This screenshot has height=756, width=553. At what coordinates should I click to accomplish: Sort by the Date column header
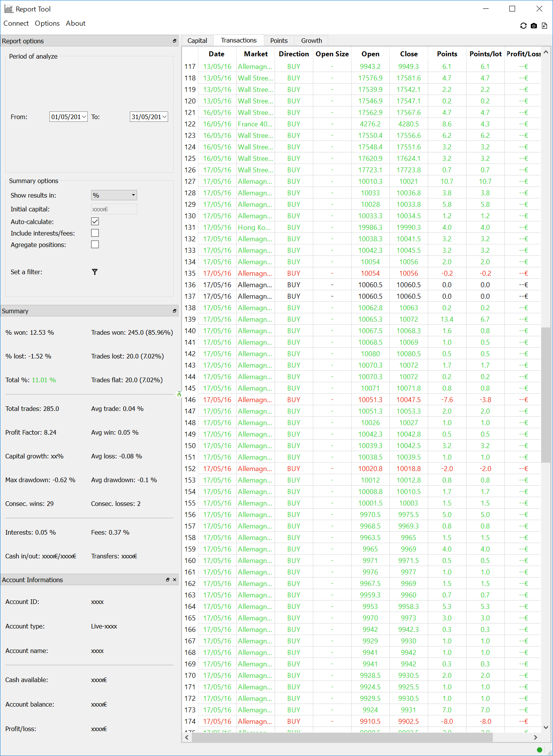click(217, 54)
